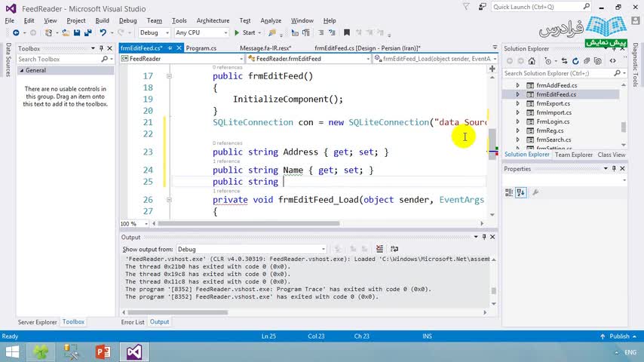Viewport: 644px width, 362px height.
Task: Pin the Output panel with auto-hide icon
Action: click(484, 237)
